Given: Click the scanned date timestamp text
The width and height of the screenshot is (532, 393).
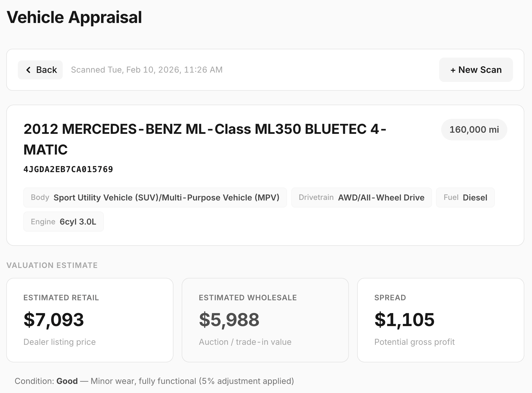Looking at the screenshot, I should point(146,70).
